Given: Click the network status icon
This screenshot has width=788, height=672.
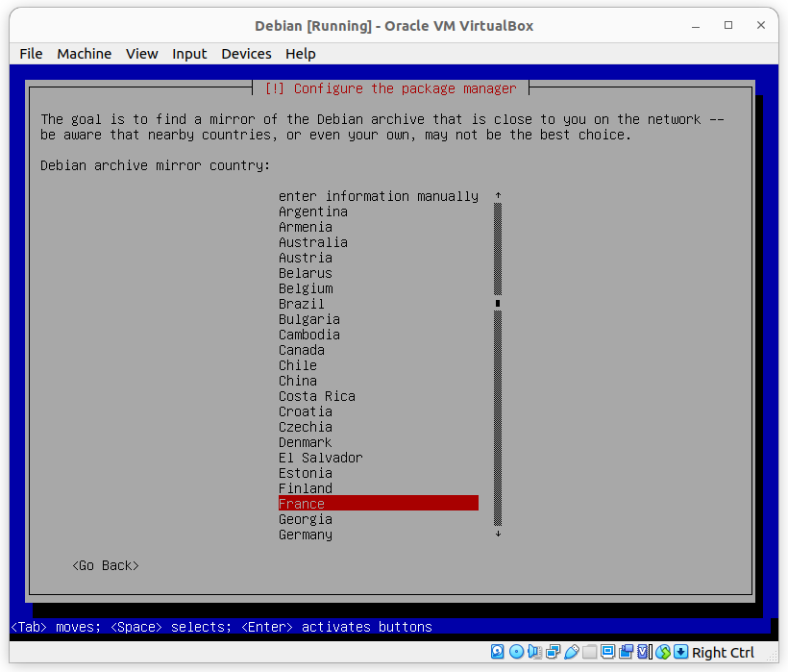Looking at the screenshot, I should pos(552,652).
